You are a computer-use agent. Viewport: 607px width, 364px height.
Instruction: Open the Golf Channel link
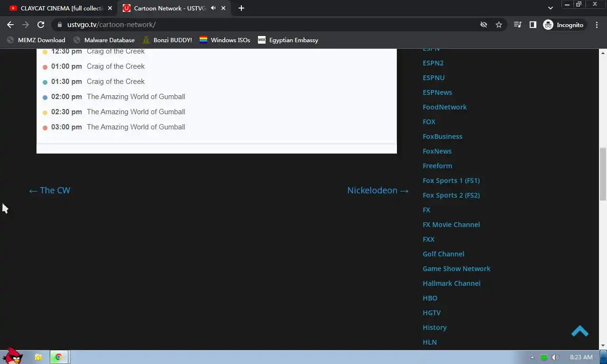pyautogui.click(x=443, y=254)
